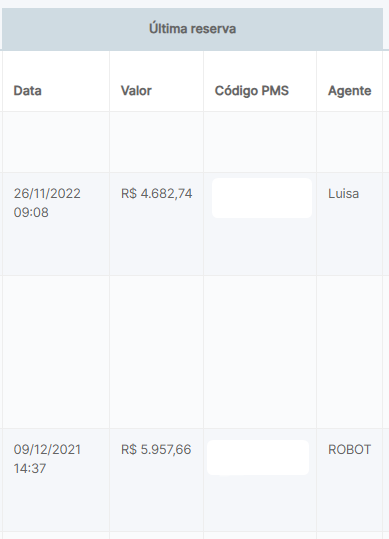Click empty Data cell between Luisa and ROBOT rows

56,352
